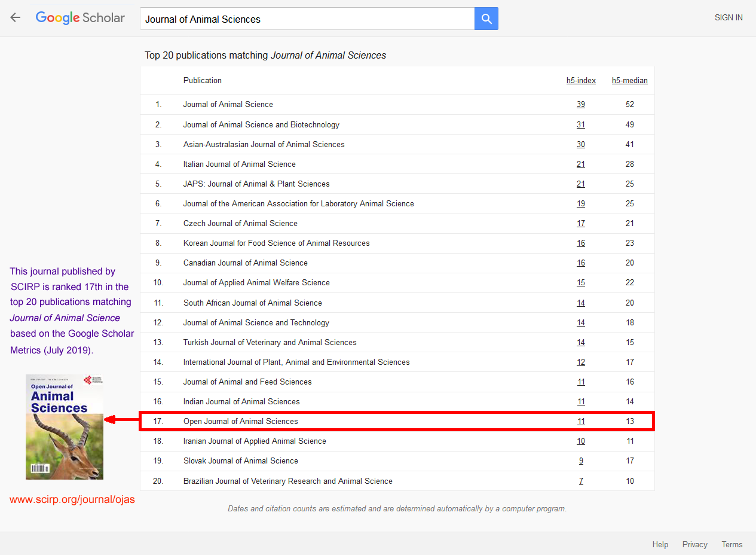Open h5-index 17 for Czech Journal
This screenshot has height=555, width=756.
(x=581, y=224)
